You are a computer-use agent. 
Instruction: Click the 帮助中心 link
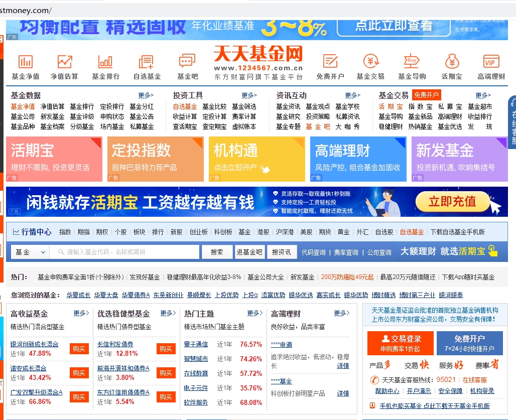[x=387, y=391]
